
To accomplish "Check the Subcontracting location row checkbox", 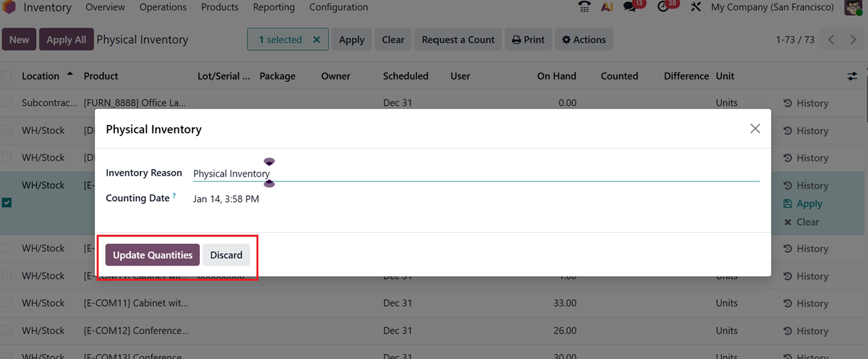I will 7,103.
